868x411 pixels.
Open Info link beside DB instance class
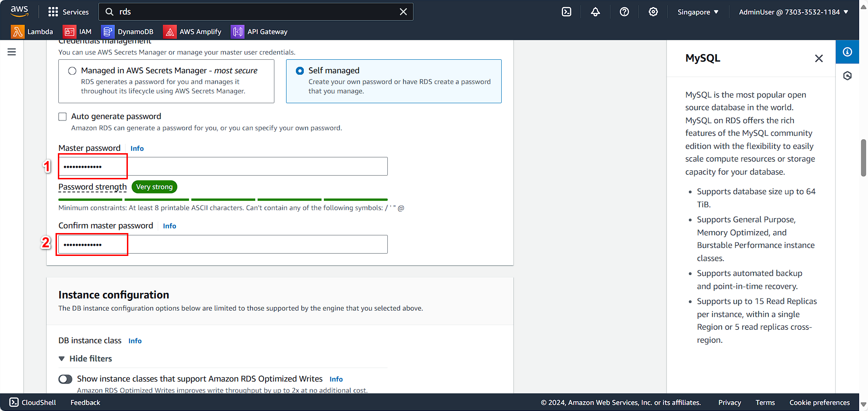[x=135, y=341]
